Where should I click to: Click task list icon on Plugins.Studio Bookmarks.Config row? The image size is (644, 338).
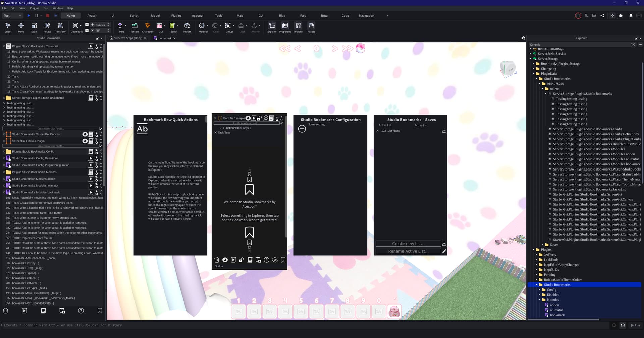pos(91,151)
